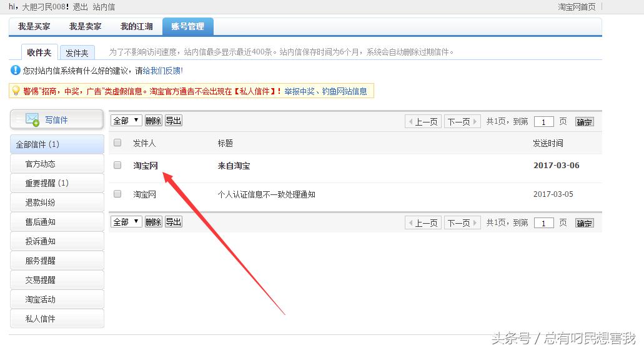Go to next page using top 下一页
644x350 pixels.
462,122
